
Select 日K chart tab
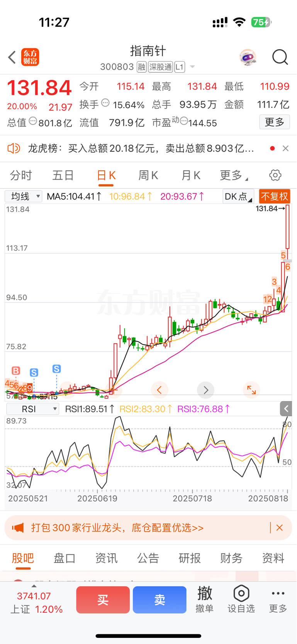106,176
